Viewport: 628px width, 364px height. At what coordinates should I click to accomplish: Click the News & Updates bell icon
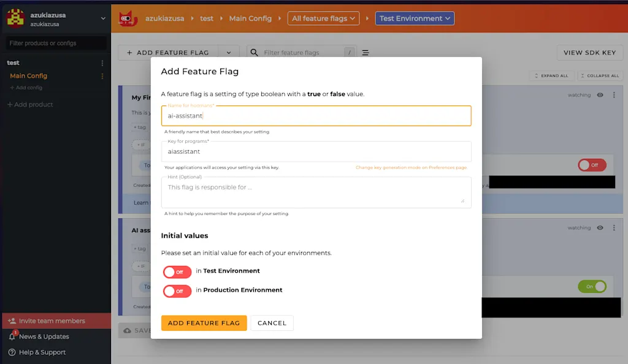point(12,336)
